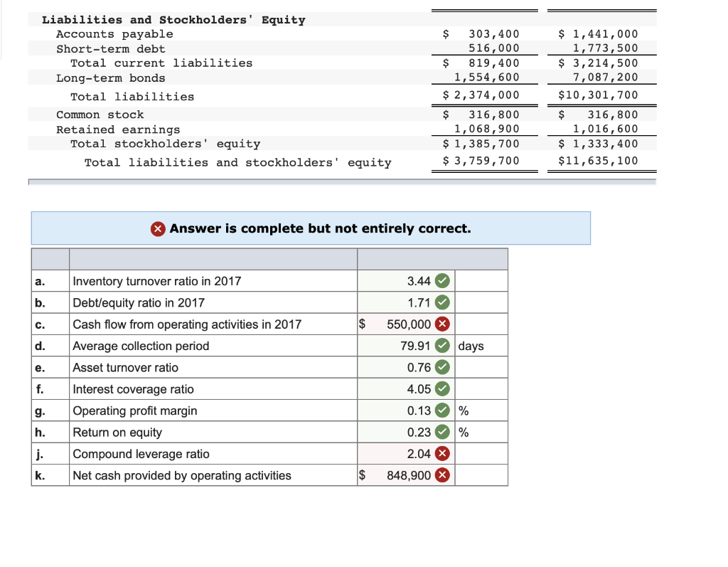
Task: Click the 'Long-term bonds' row label
Action: click(x=110, y=78)
